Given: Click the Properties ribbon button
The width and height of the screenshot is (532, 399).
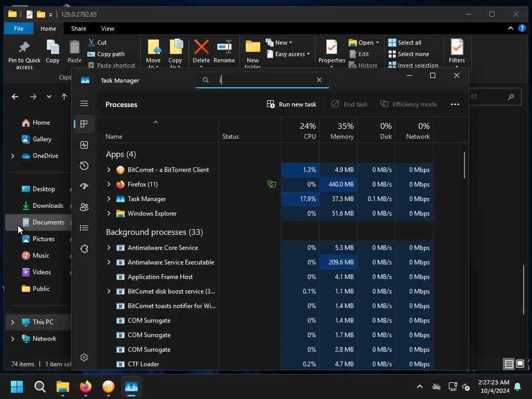Looking at the screenshot, I should [331, 53].
